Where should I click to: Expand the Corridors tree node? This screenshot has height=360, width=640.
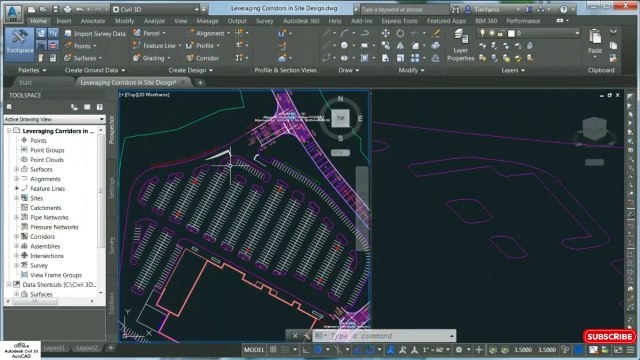[17, 237]
